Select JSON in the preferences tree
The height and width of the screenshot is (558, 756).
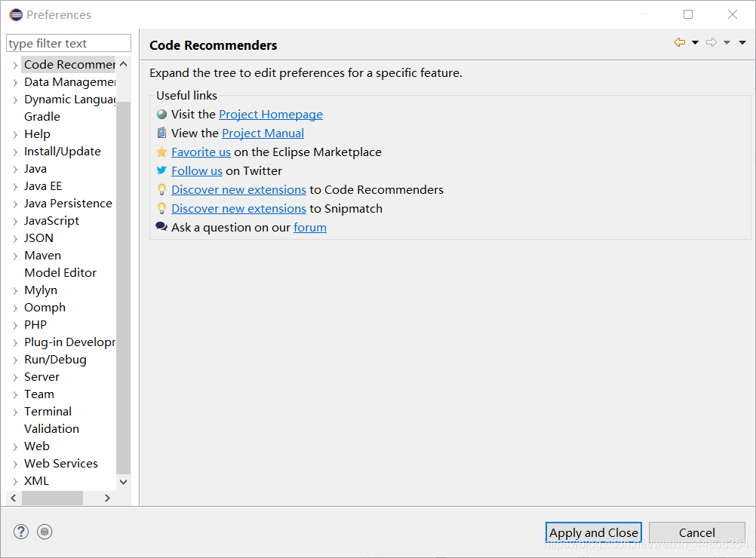click(38, 238)
